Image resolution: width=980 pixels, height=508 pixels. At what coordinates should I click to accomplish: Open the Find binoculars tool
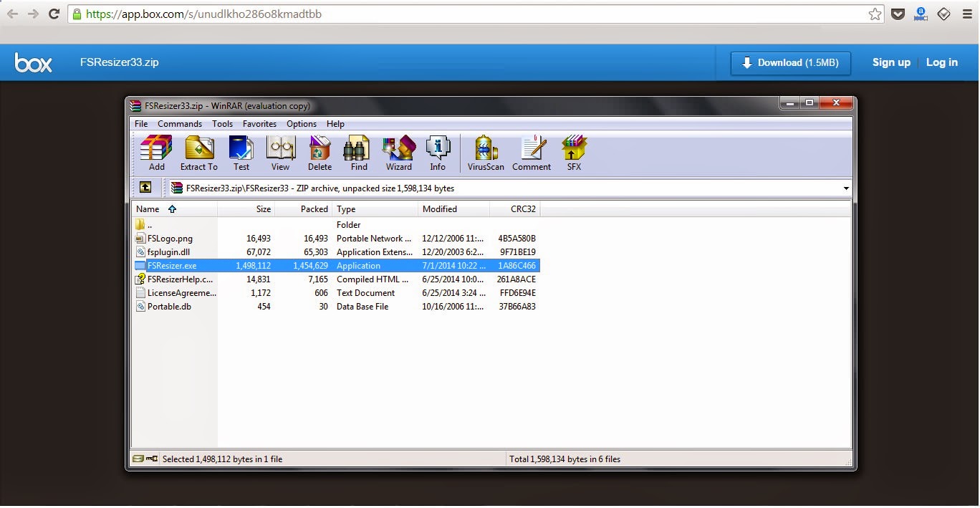tap(359, 153)
